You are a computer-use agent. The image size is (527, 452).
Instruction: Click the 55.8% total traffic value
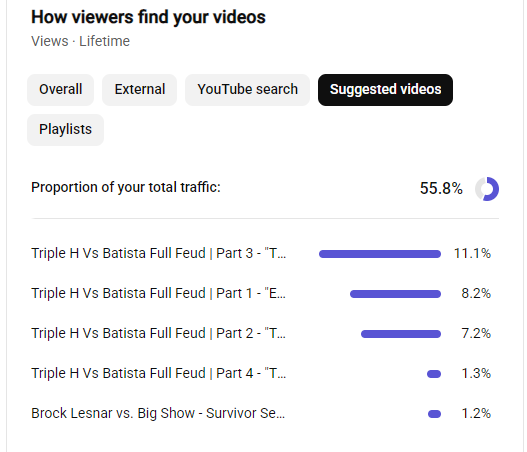coord(441,188)
